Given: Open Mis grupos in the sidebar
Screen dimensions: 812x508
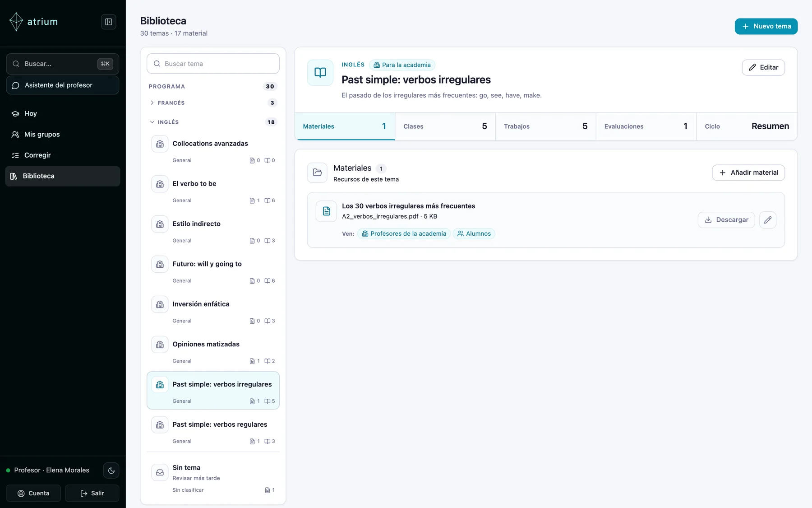Looking at the screenshot, I should [x=63, y=134].
